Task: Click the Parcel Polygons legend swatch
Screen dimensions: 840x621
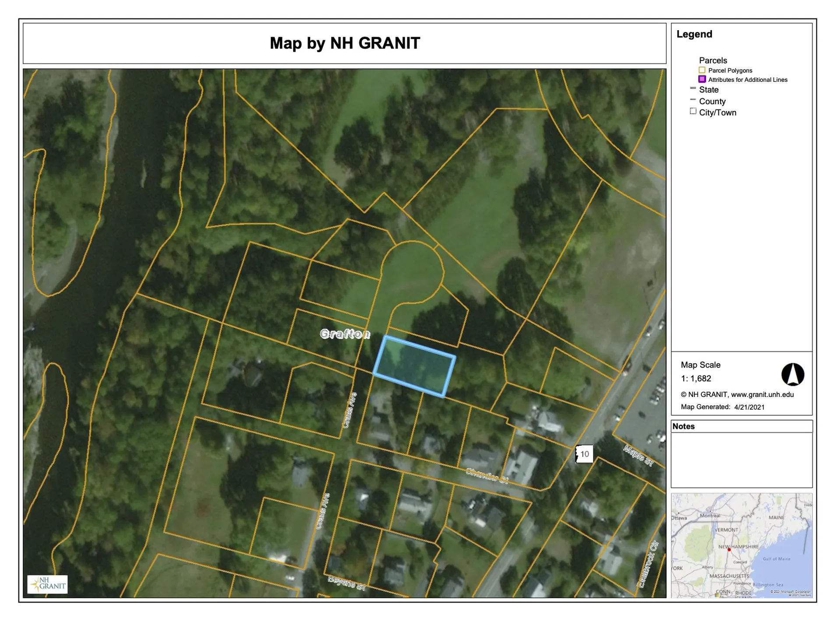Action: tap(702, 70)
